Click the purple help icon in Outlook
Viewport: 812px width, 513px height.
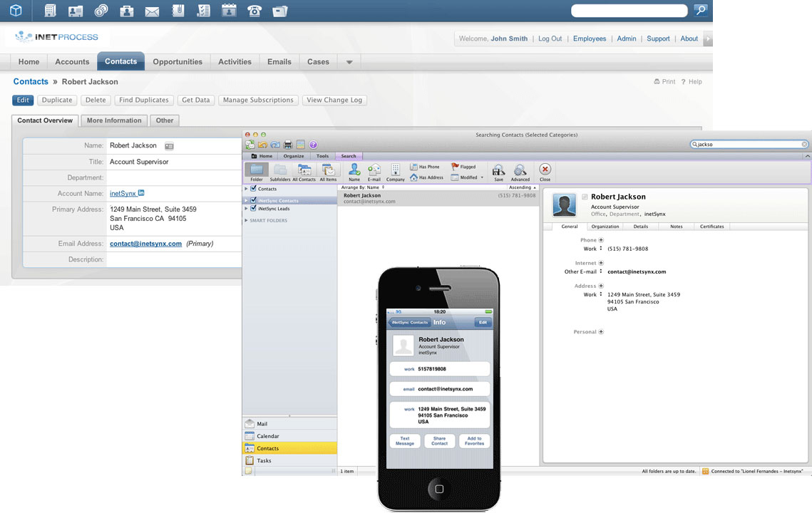click(313, 145)
